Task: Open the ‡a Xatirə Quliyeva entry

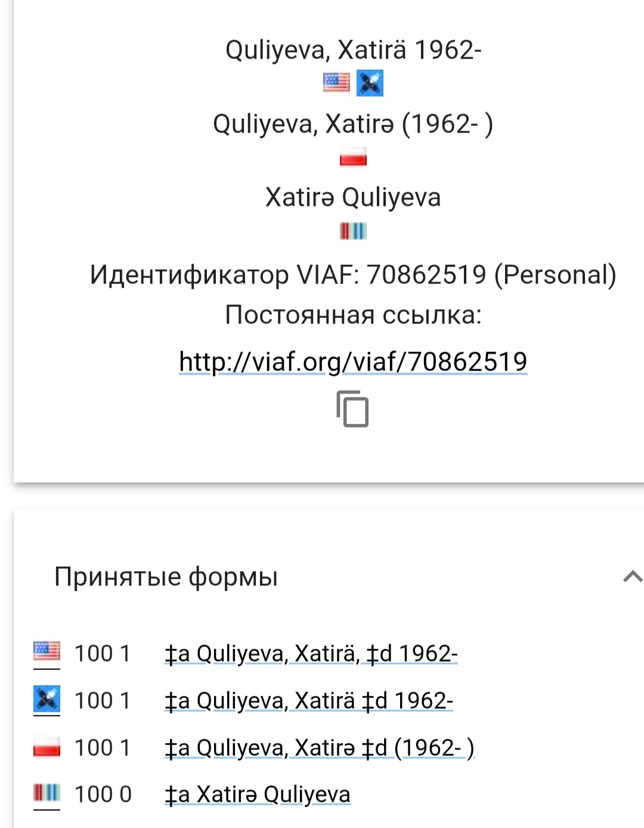Action: click(x=258, y=795)
